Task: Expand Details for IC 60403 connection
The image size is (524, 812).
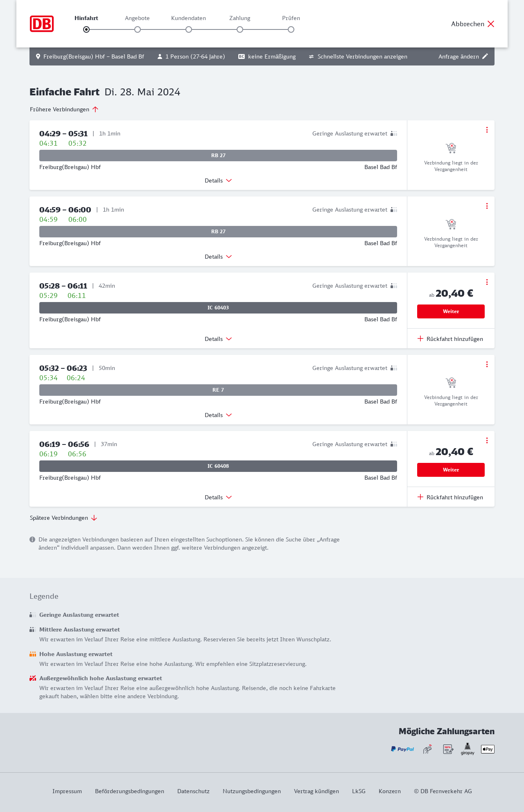Action: click(x=218, y=339)
